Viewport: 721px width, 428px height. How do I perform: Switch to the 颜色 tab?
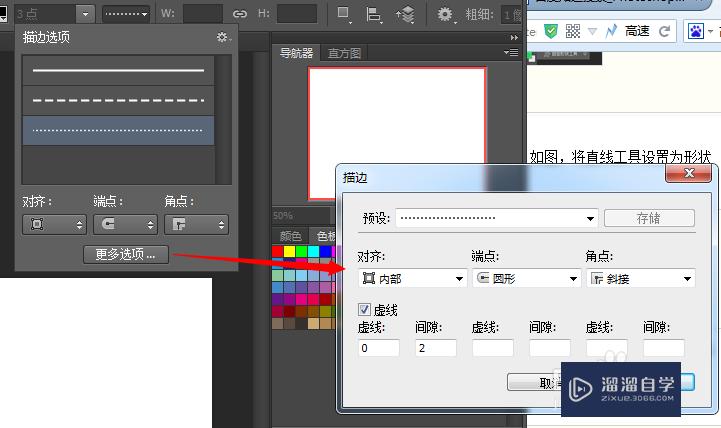(x=290, y=236)
